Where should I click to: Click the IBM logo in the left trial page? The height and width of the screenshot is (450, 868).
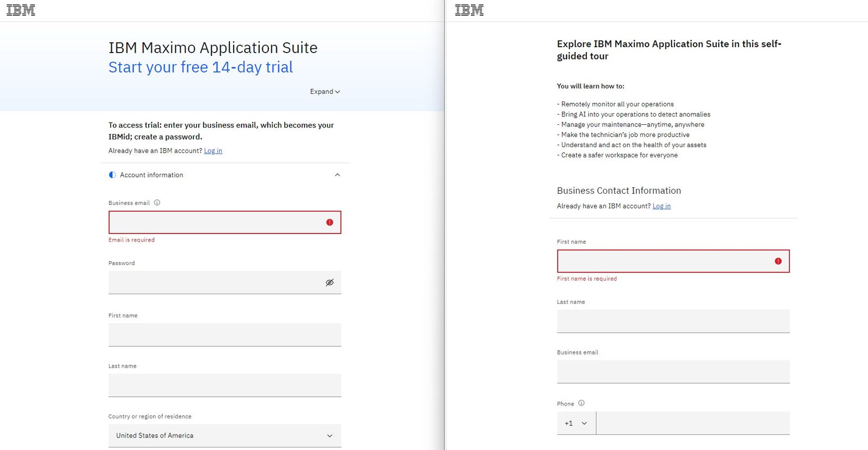tap(21, 10)
